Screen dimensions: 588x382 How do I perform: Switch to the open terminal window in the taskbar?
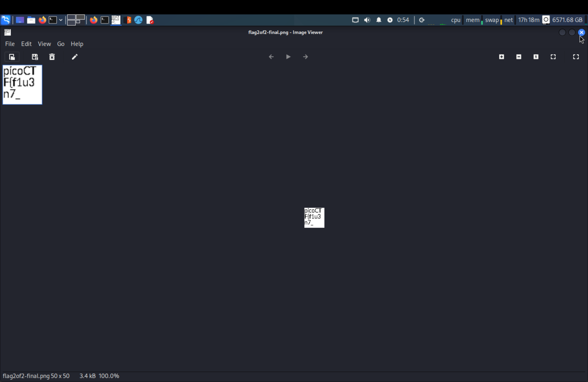point(105,20)
